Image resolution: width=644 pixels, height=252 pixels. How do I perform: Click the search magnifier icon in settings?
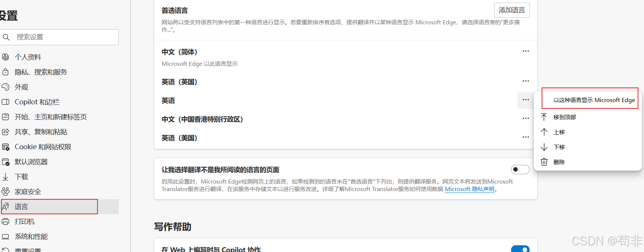(6, 37)
